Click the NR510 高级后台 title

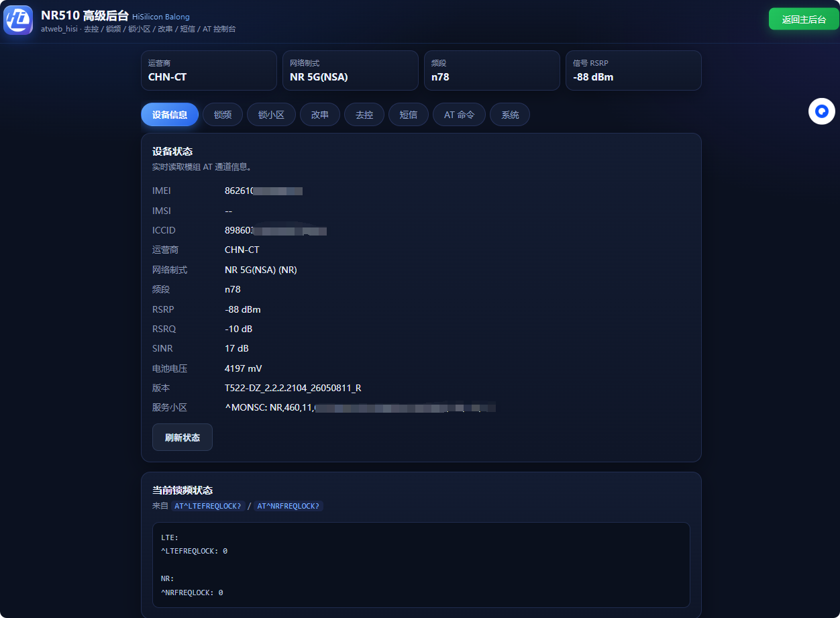[x=85, y=16]
